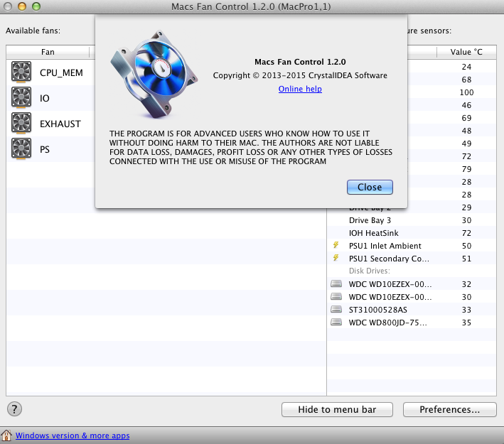This screenshot has height=444, width=504.
Task: Click the disk icon for WDC WD800JD drive
Action: click(x=336, y=322)
